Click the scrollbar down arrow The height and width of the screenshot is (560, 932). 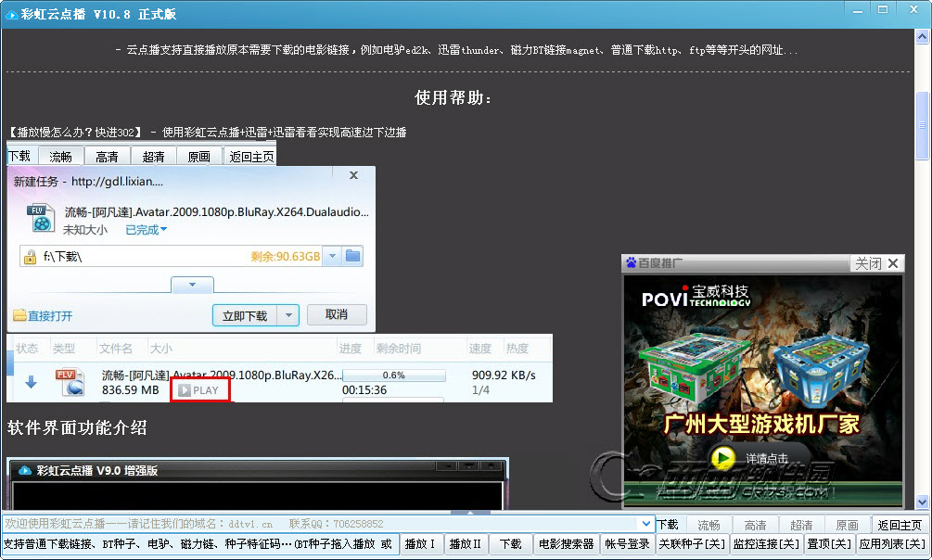point(922,502)
